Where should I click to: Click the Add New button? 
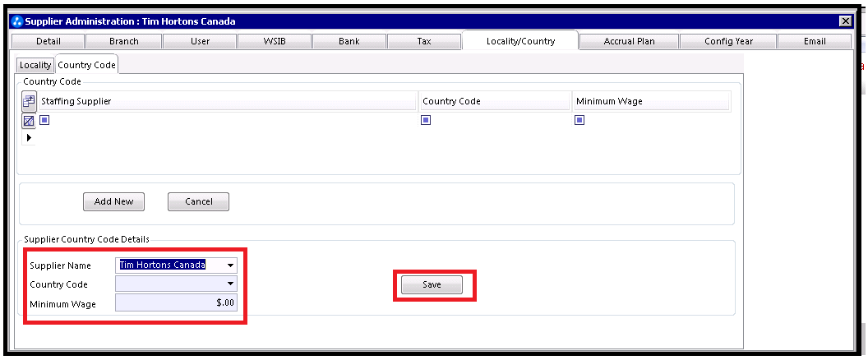113,201
